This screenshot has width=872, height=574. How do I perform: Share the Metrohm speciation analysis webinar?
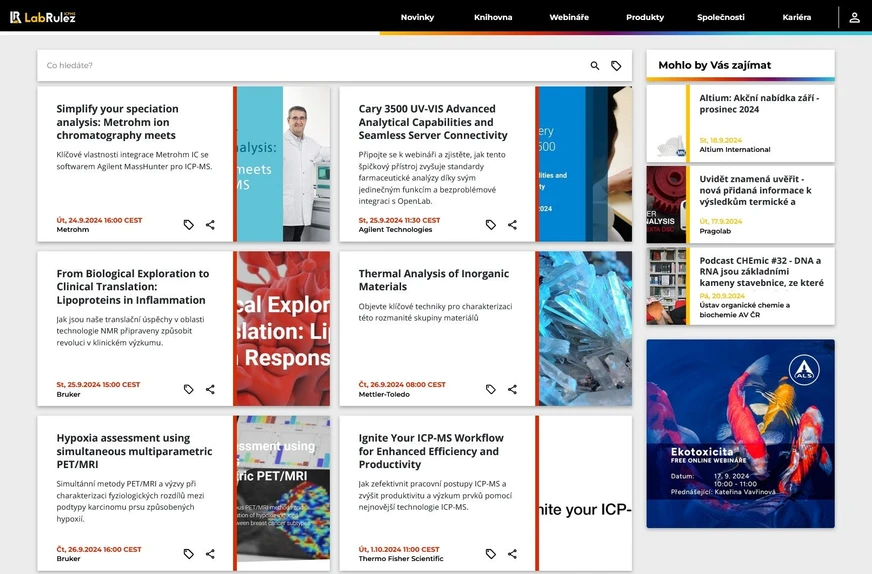tap(210, 225)
